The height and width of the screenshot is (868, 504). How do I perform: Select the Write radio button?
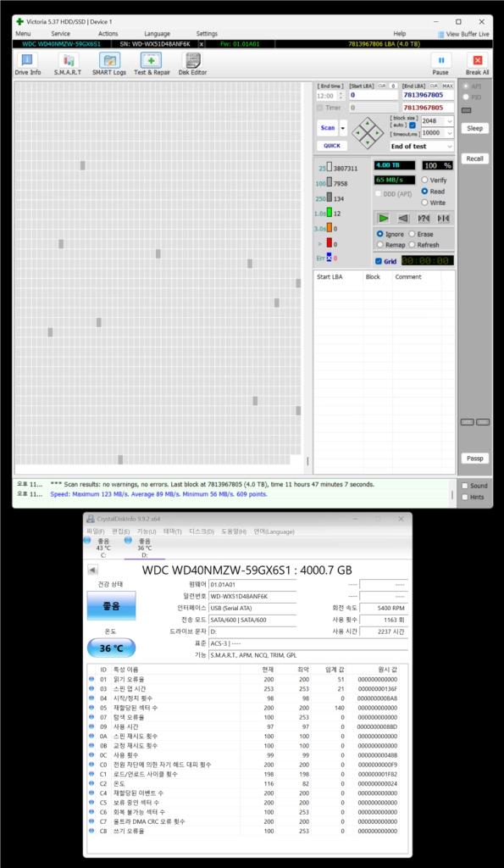pyautogui.click(x=425, y=202)
